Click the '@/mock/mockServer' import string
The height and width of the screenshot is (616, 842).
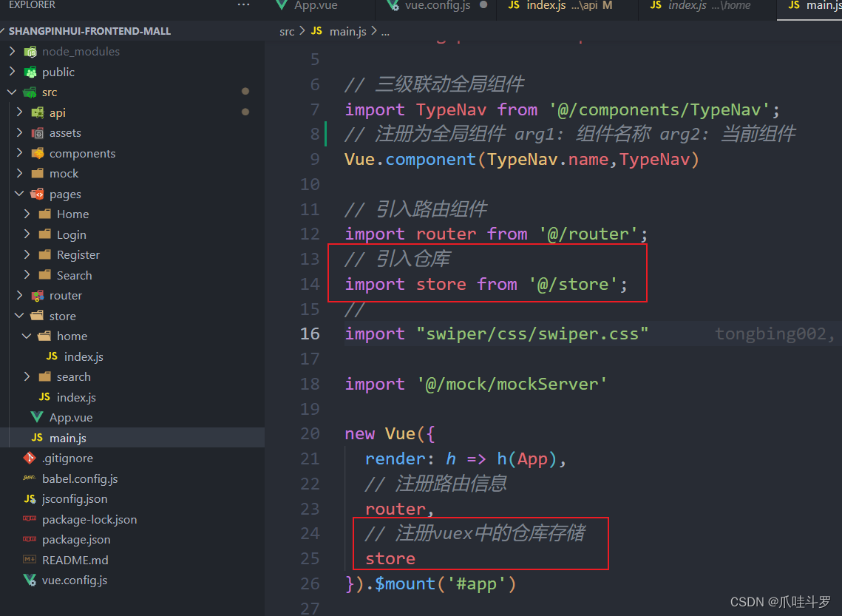click(512, 384)
